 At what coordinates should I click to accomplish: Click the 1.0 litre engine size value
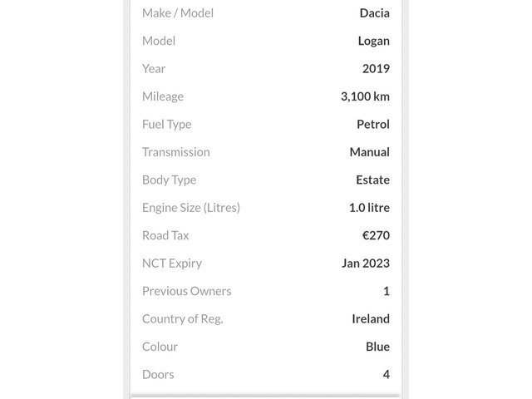coord(369,208)
